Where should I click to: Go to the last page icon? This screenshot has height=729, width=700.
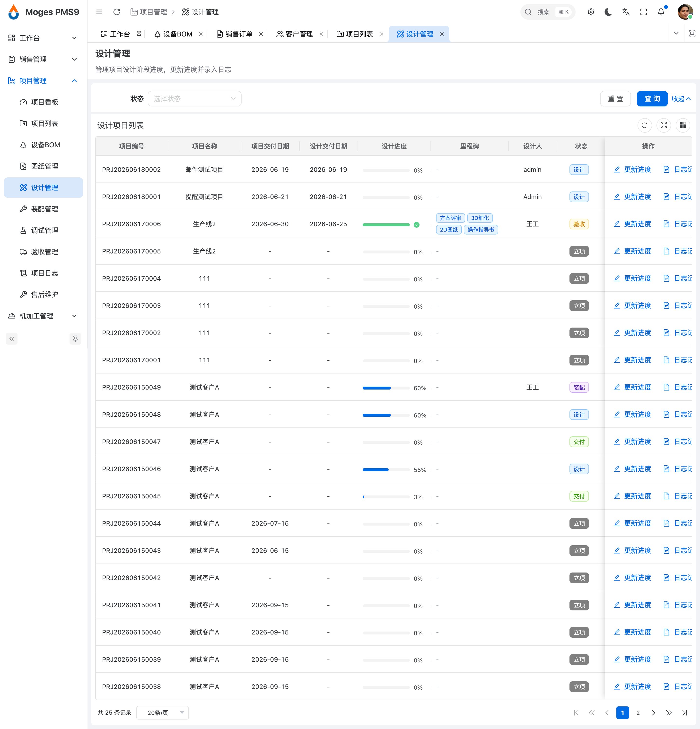(x=684, y=713)
